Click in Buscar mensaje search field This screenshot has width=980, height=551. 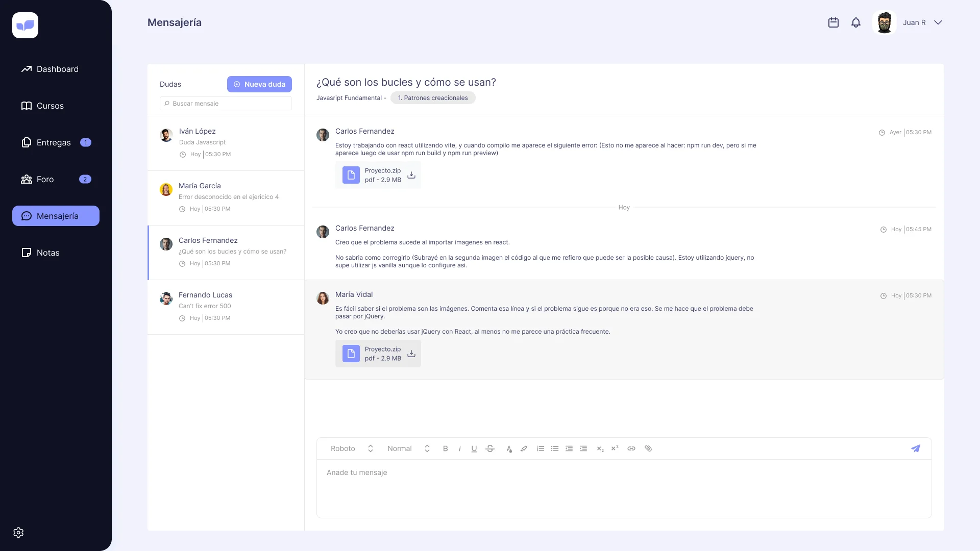point(226,104)
